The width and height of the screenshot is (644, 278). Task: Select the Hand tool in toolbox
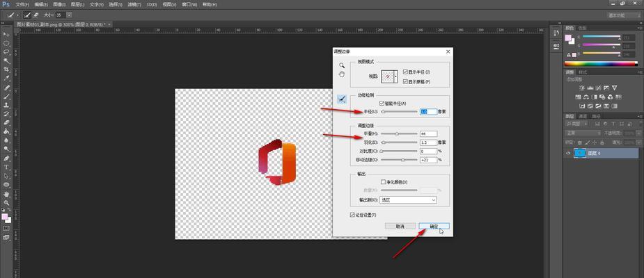(6, 194)
